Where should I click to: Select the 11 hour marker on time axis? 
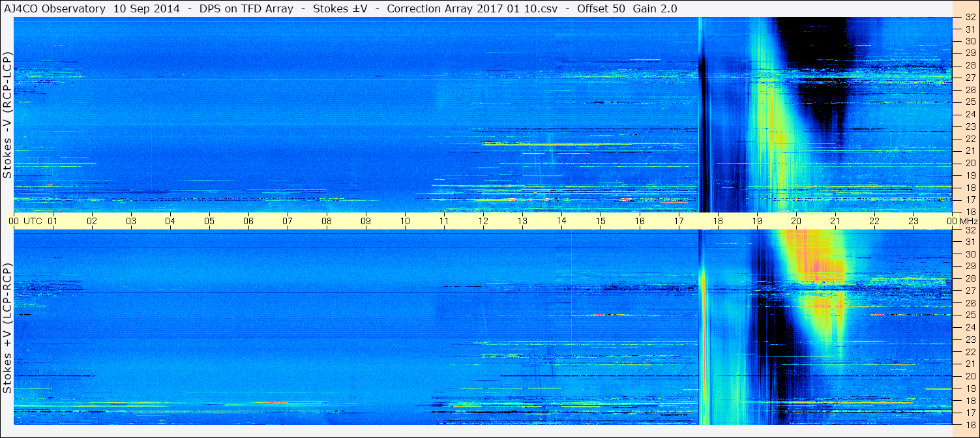(444, 221)
